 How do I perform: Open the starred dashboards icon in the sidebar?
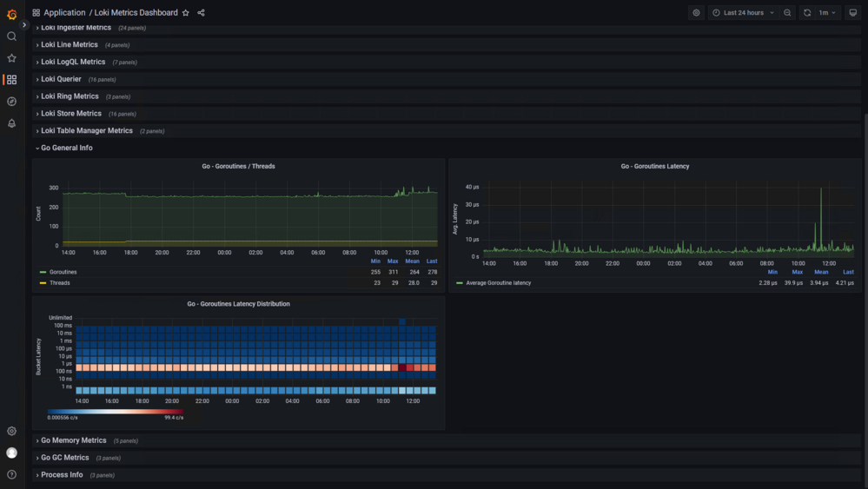11,58
